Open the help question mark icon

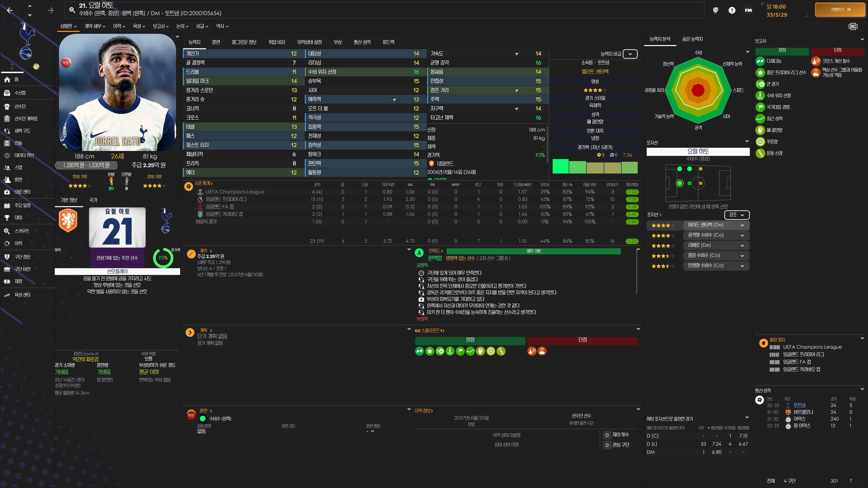point(731,10)
